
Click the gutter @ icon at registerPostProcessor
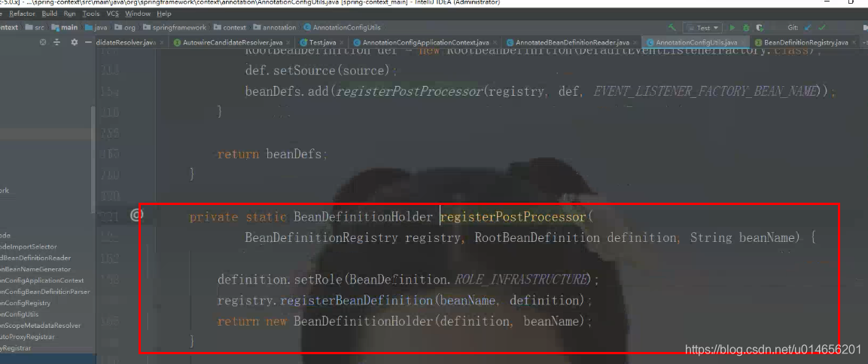pos(136,216)
